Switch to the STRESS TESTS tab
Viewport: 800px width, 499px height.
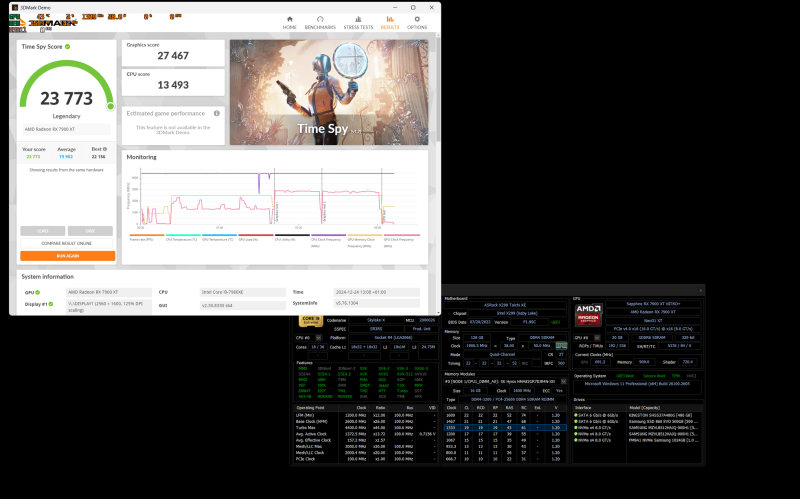[x=358, y=22]
